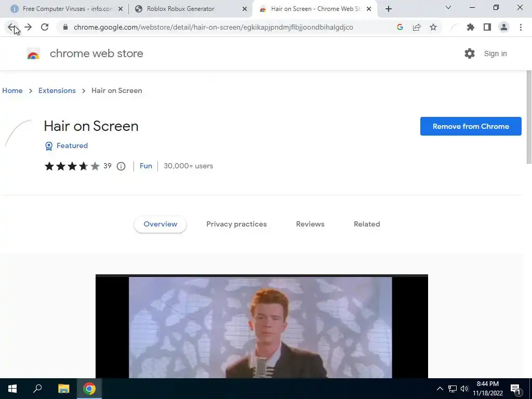Click Remove from Chrome button
The height and width of the screenshot is (399, 532).
[x=471, y=126]
